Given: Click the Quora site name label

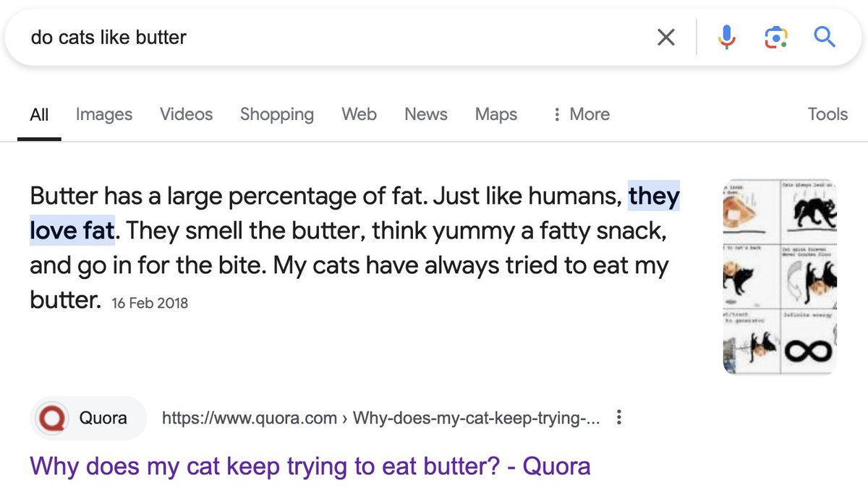Looking at the screenshot, I should point(103,418).
